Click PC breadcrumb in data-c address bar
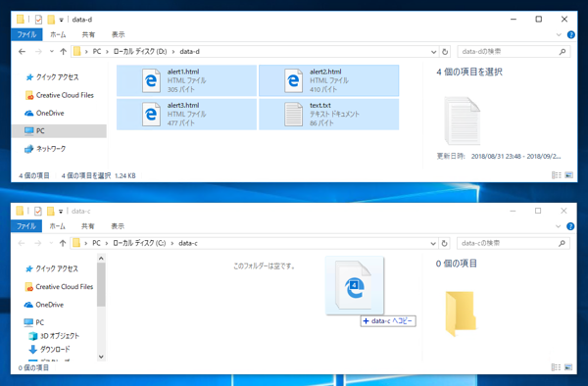588x386 pixels. 96,243
